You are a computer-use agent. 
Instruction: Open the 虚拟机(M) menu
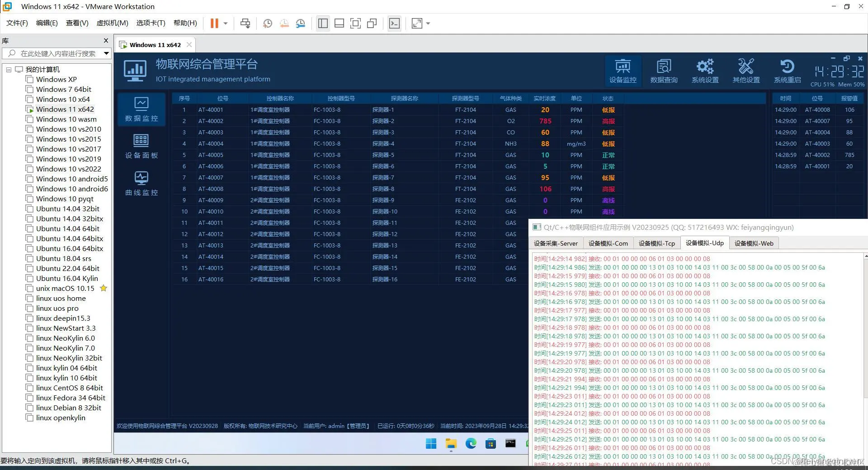tap(113, 23)
